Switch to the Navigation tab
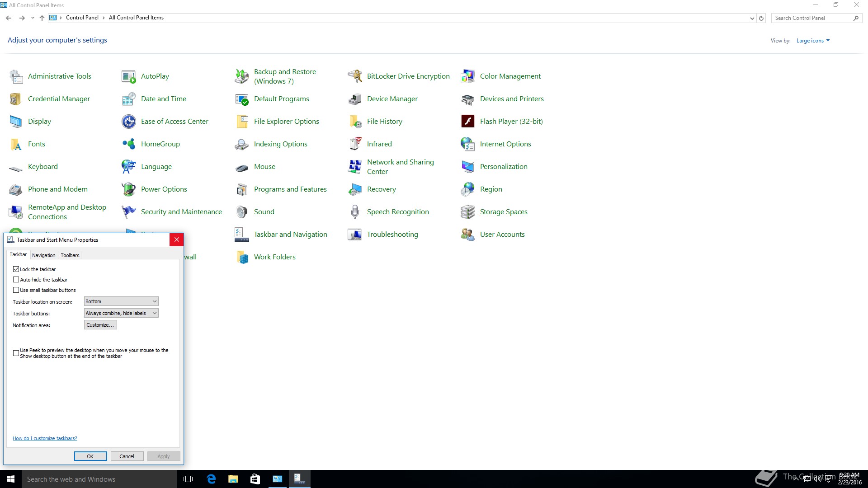This screenshot has width=868, height=488. pos(43,255)
